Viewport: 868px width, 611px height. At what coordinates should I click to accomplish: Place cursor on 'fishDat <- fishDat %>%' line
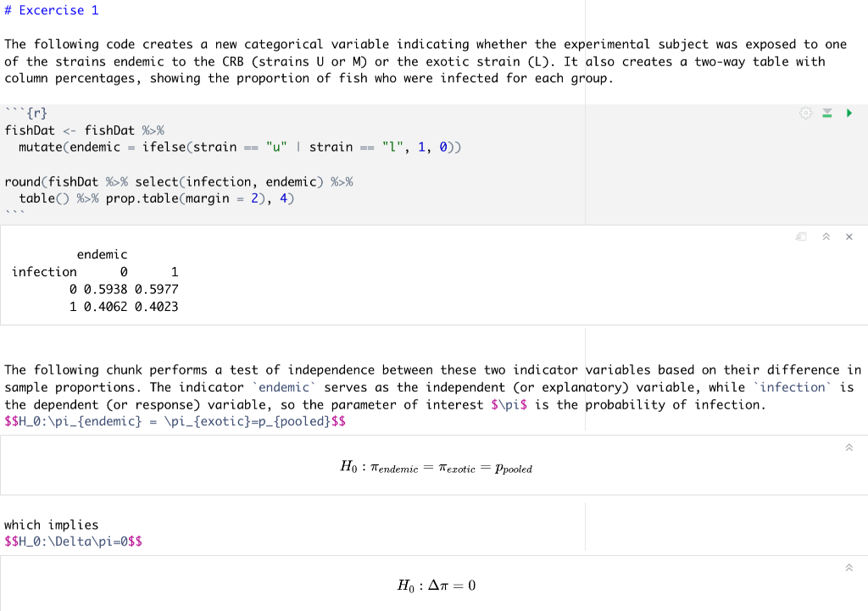pos(84,131)
